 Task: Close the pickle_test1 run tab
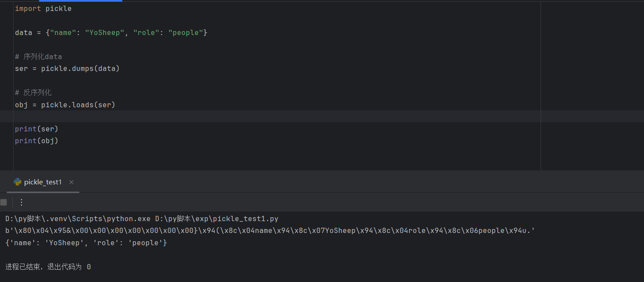tap(71, 182)
